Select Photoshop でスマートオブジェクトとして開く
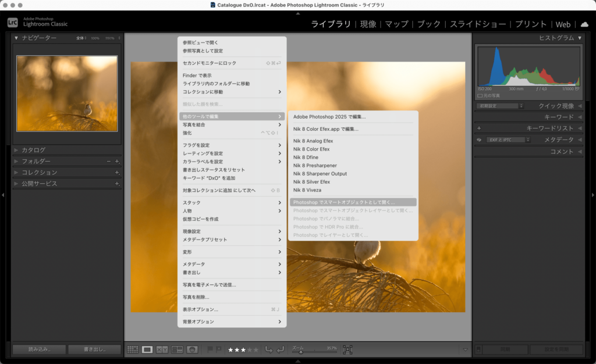The height and width of the screenshot is (364, 596). [x=353, y=202]
